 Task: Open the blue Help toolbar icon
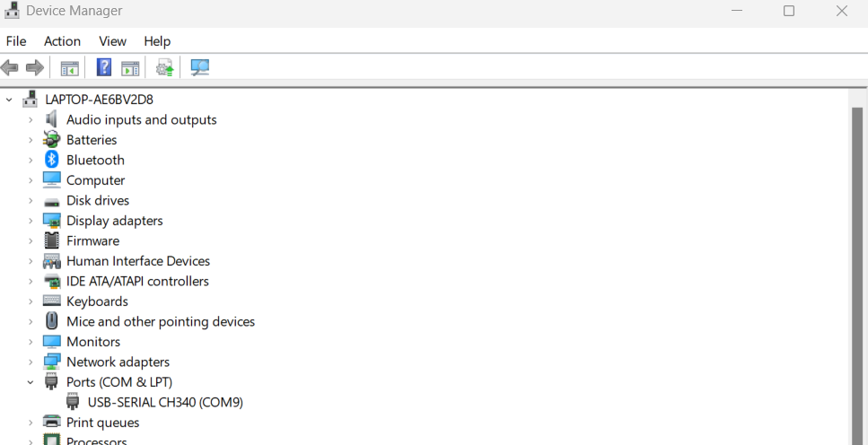pyautogui.click(x=104, y=68)
